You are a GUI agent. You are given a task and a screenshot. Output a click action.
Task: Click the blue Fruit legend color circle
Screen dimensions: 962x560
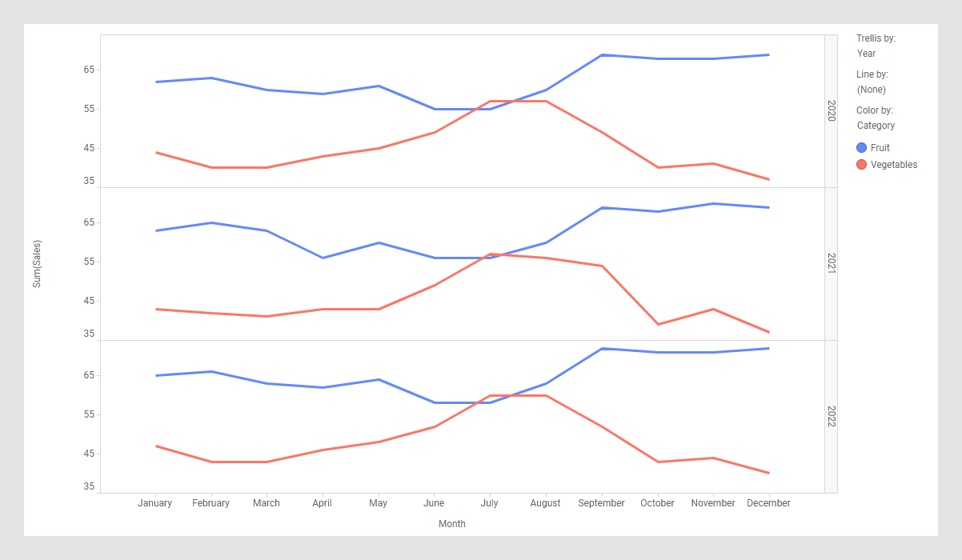coord(862,148)
